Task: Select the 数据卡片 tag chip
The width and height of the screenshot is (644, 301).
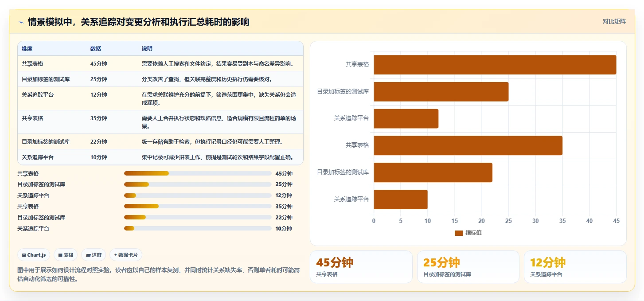Action: pyautogui.click(x=126, y=255)
